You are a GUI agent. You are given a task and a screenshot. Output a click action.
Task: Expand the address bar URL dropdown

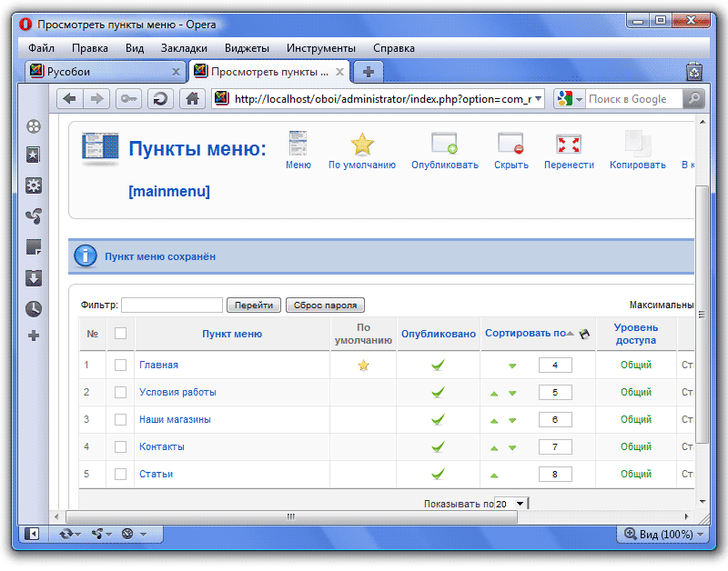click(539, 99)
